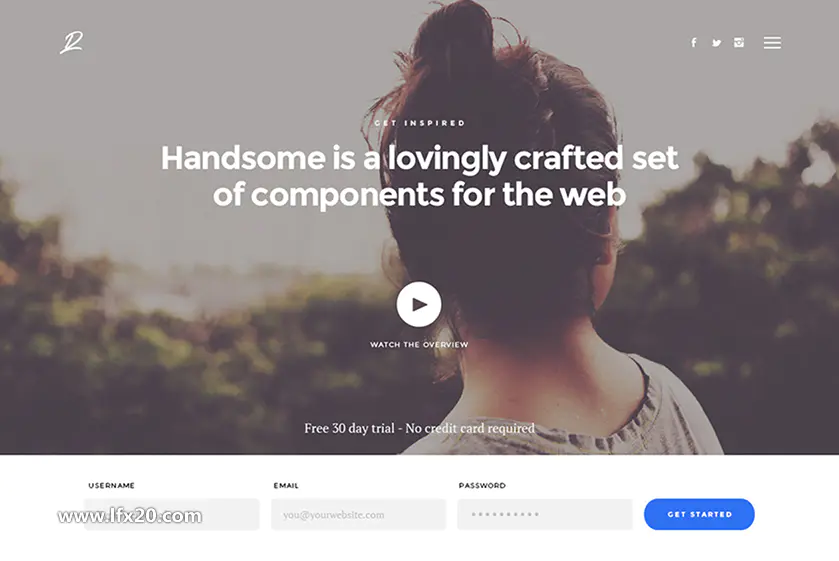This screenshot has width=839, height=561.
Task: Click the www.lfx20.com watermark
Action: point(130,515)
